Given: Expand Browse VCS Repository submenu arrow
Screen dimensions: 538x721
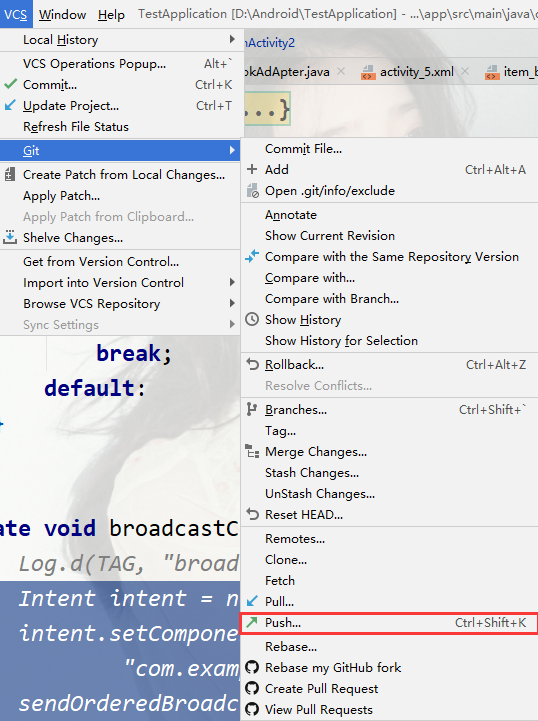Looking at the screenshot, I should (x=232, y=303).
